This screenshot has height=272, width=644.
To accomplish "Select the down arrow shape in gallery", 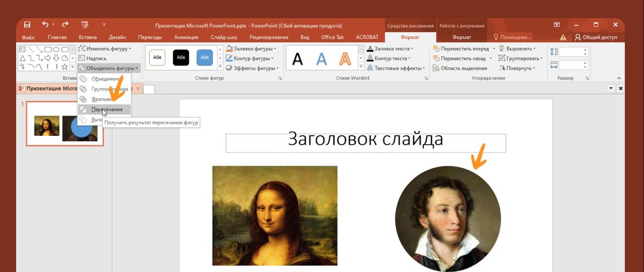I will (56, 58).
